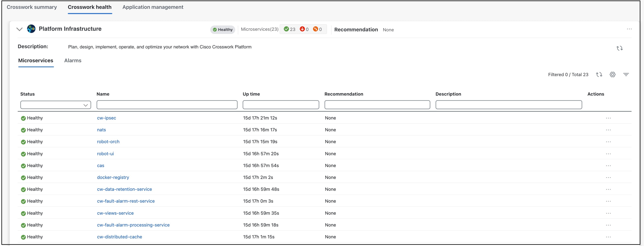
Task: Click the Platform Infrastructure application logo
Action: [x=31, y=29]
